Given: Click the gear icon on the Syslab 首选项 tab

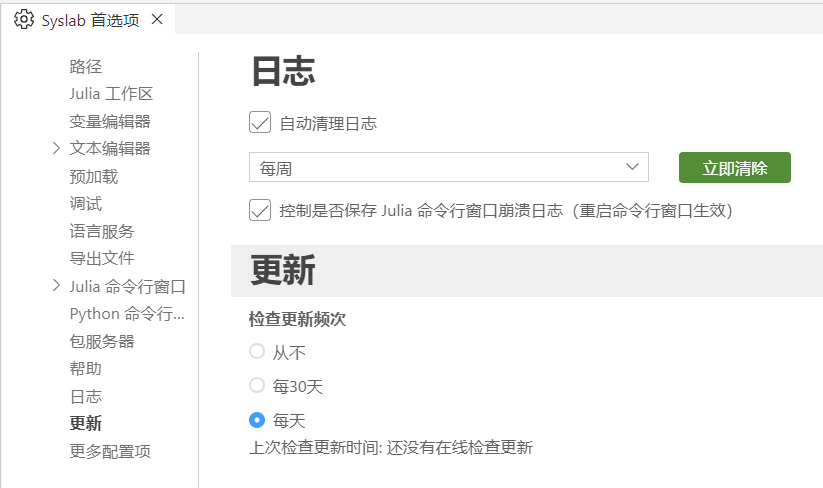Looking at the screenshot, I should pyautogui.click(x=24, y=20).
